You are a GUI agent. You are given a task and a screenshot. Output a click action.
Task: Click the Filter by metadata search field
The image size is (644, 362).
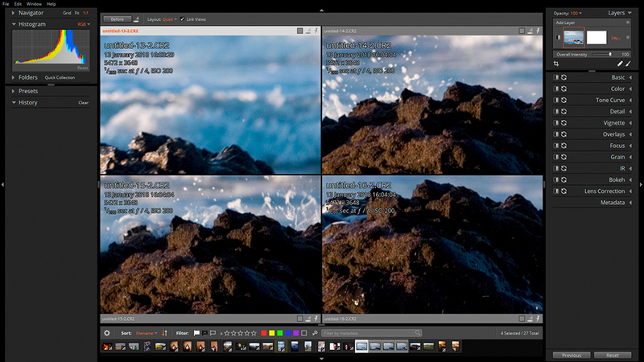(x=366, y=332)
